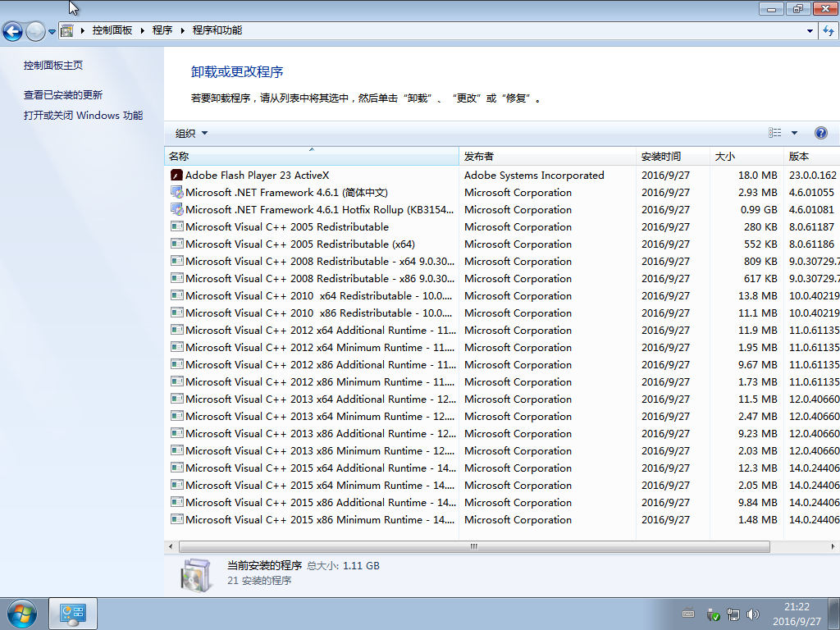Open the on-screen keyboard tray icon

tap(688, 614)
